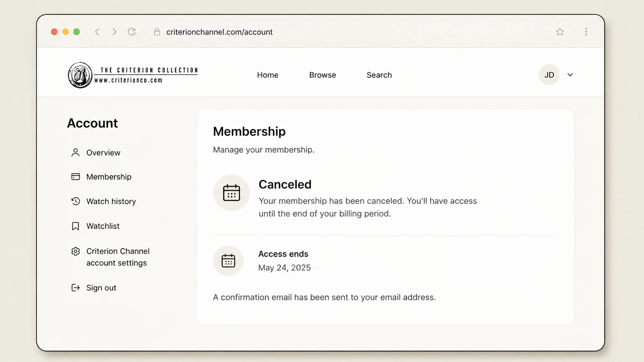Click the card icon beside Membership
This screenshot has width=644, height=362.
point(75,177)
